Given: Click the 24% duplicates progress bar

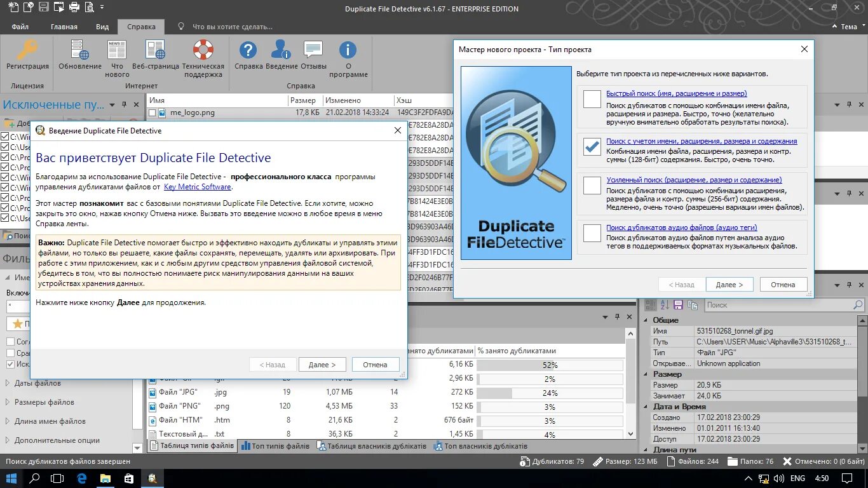Looking at the screenshot, I should click(x=550, y=393).
